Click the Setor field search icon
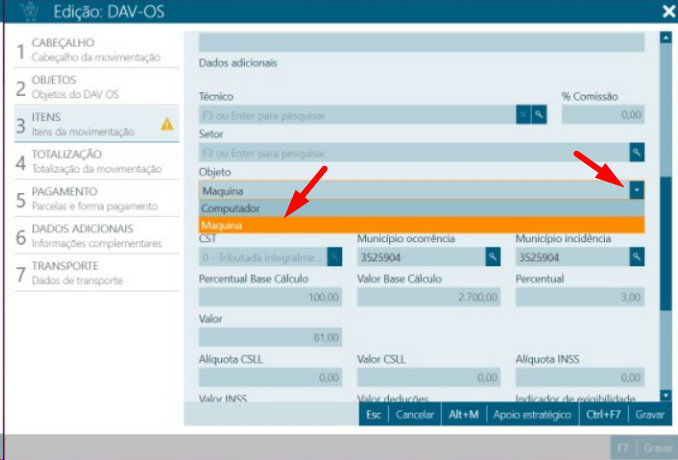Viewport: 678px width, 460px height. [636, 152]
